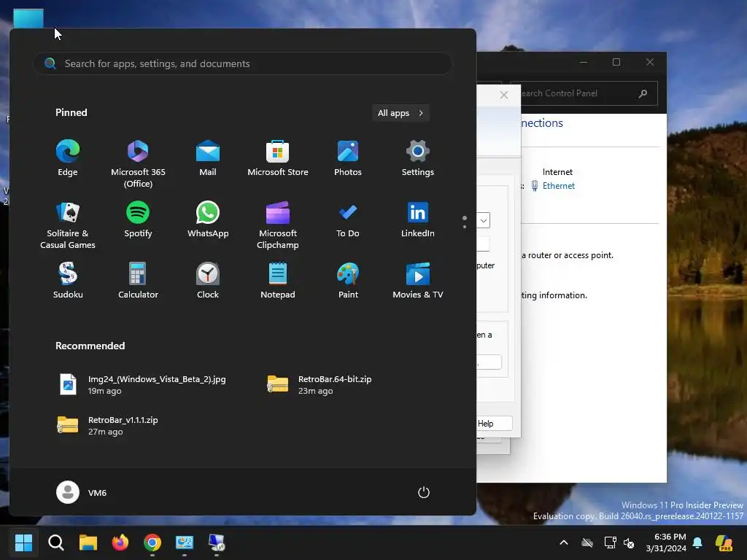747x560 pixels.
Task: Show hidden system tray icons
Action: (x=564, y=542)
